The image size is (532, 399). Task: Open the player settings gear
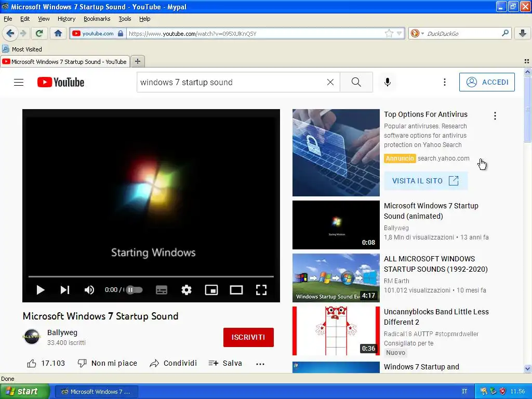187,290
